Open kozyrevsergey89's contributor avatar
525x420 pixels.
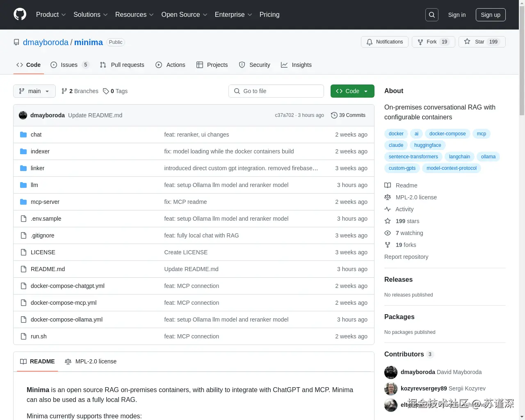(391, 388)
